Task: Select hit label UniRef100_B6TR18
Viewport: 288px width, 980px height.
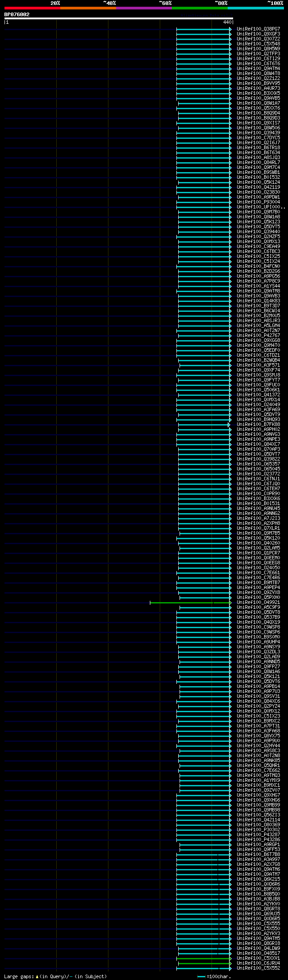Action: [258, 147]
